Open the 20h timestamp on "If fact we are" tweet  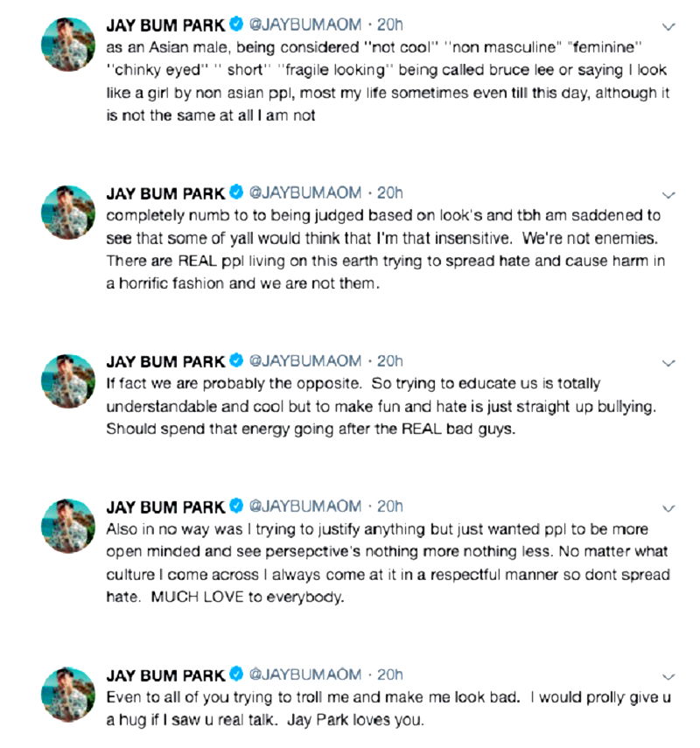pos(389,360)
